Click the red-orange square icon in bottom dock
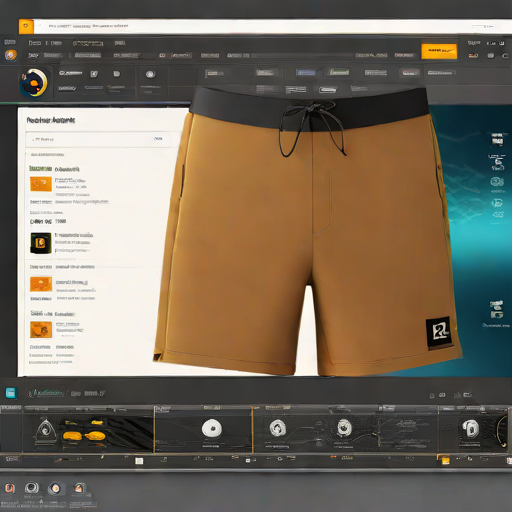 10,488
